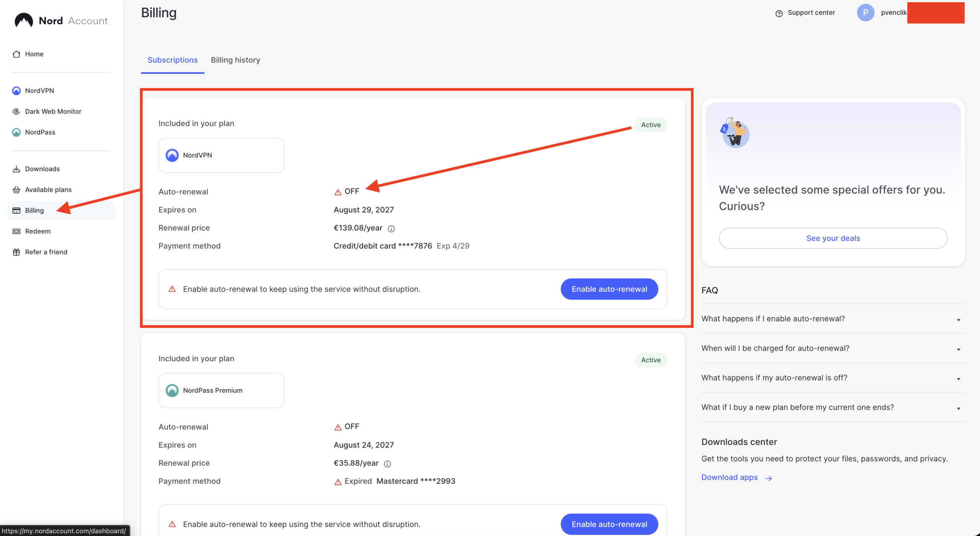Open Refer a friend
The image size is (980, 536).
point(46,252)
